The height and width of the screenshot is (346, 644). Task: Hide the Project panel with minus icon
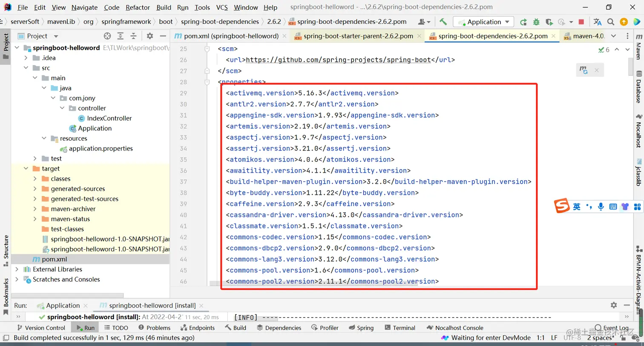(162, 36)
